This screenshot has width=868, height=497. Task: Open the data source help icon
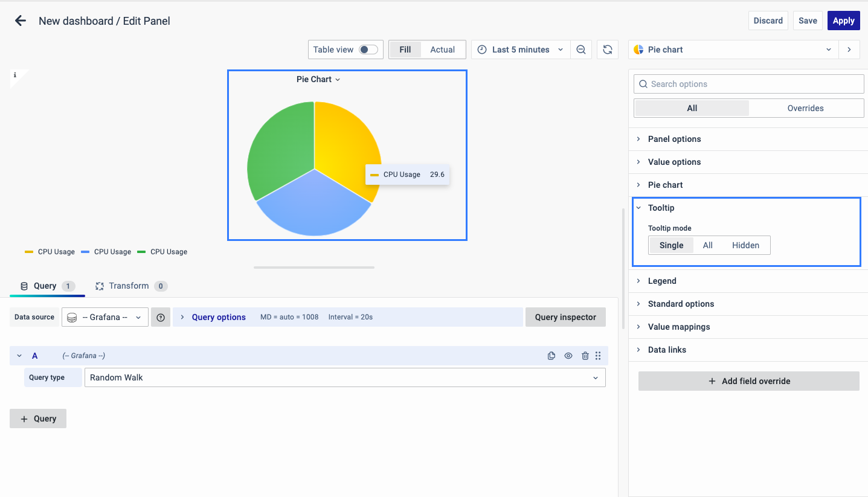coord(161,317)
